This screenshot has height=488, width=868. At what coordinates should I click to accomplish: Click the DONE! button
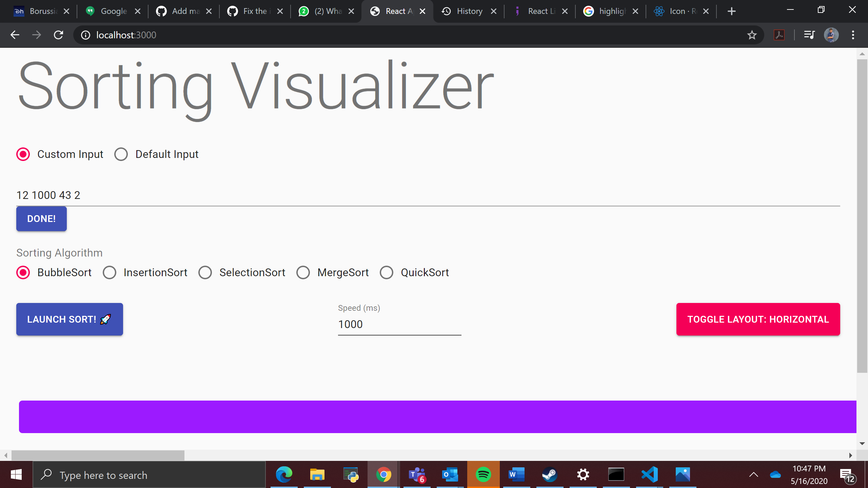(41, 219)
